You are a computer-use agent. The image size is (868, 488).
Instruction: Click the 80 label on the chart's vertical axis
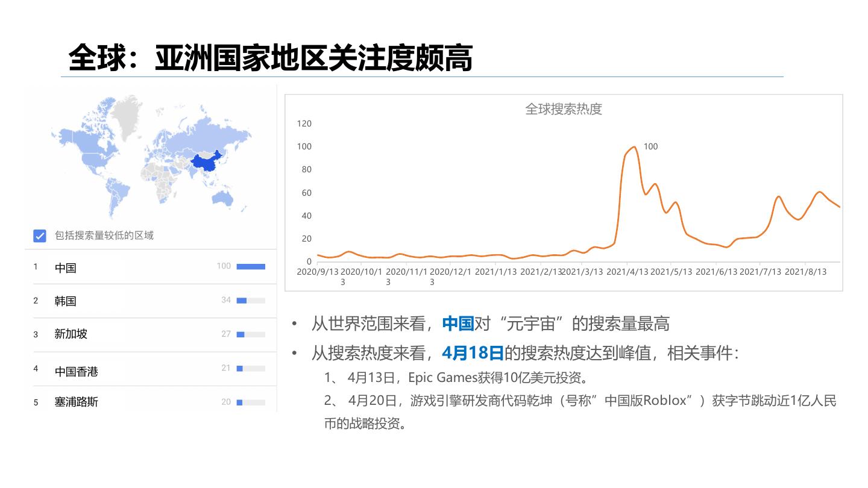tap(307, 169)
